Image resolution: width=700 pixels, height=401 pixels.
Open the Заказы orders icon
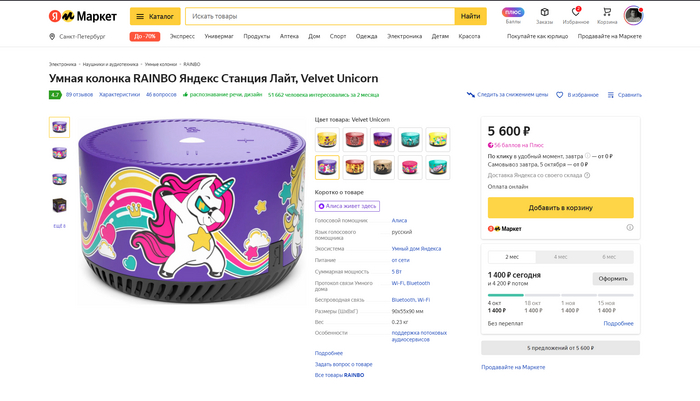tap(544, 15)
